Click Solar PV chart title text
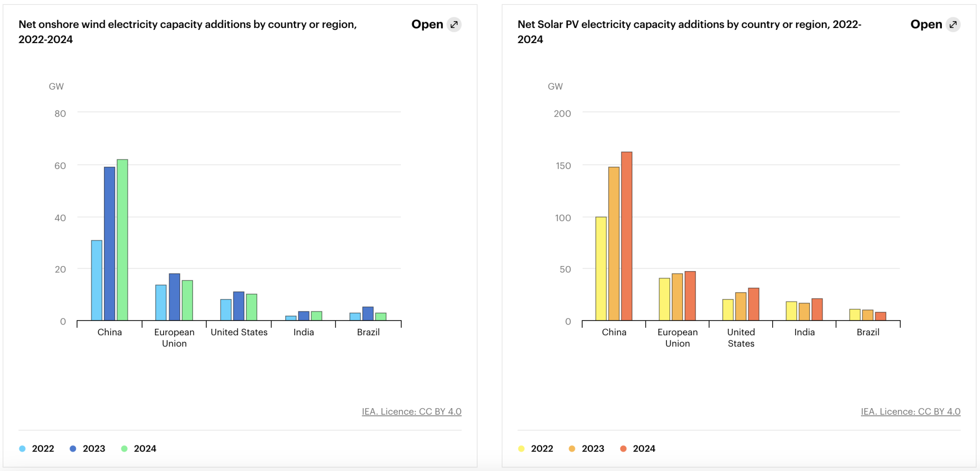The image size is (980, 471). click(689, 32)
